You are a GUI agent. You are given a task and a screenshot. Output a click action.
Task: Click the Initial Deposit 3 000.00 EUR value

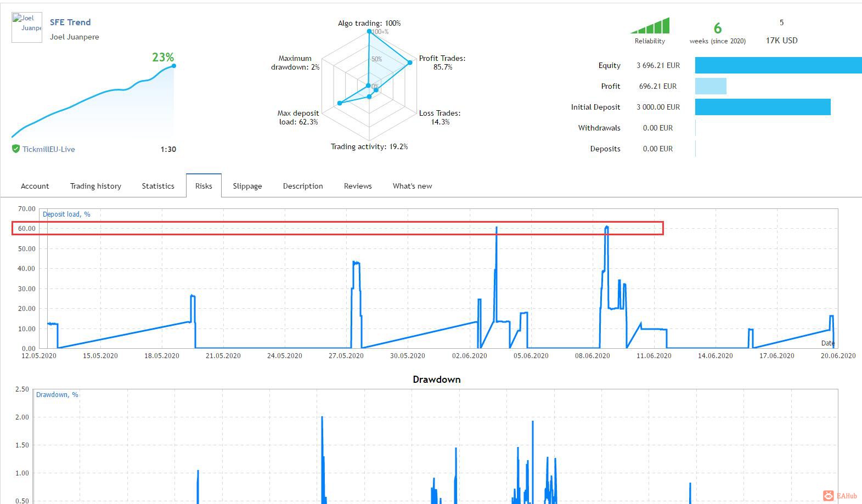tap(658, 107)
